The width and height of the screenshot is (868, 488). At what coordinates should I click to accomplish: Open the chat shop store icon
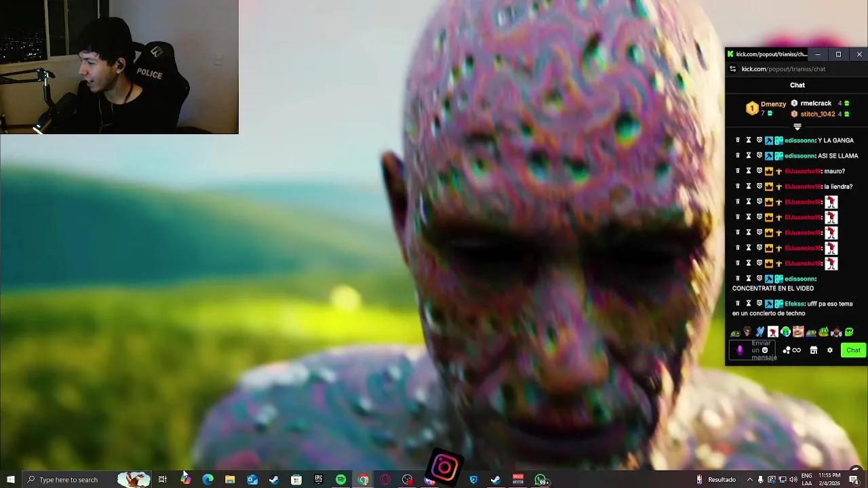coord(814,350)
